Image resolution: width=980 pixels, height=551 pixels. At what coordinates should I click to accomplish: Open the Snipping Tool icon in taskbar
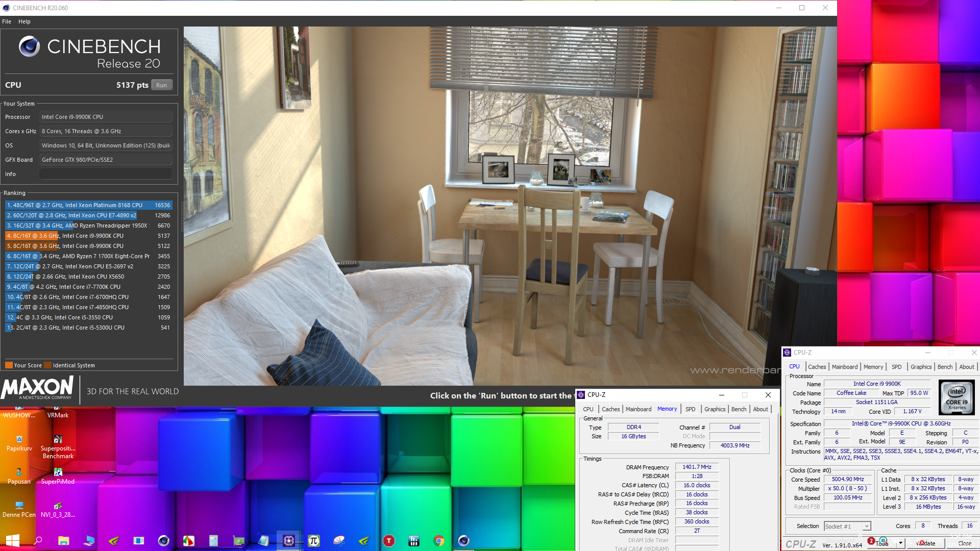pyautogui.click(x=339, y=541)
